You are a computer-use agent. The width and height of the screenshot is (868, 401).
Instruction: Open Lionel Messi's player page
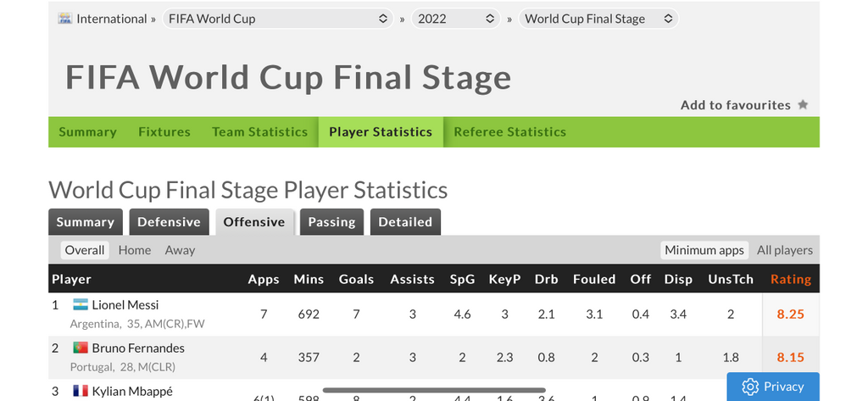point(125,304)
